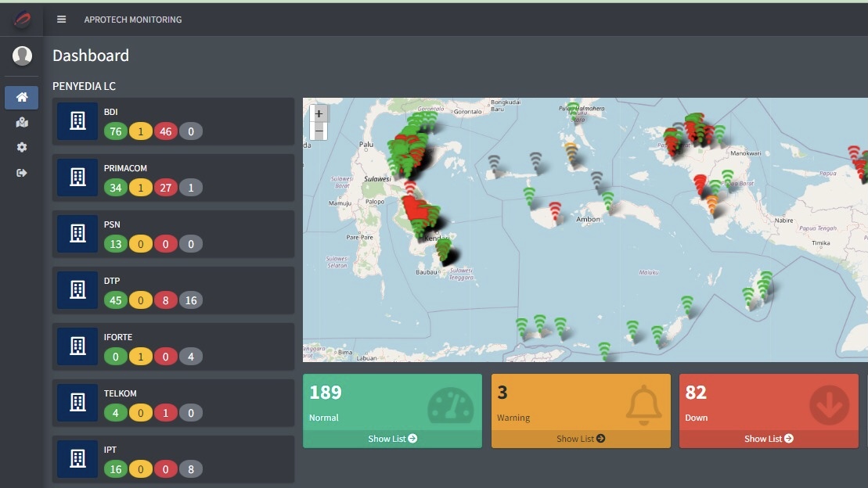868x488 pixels.
Task: Open the user profile avatar
Action: coord(22,56)
